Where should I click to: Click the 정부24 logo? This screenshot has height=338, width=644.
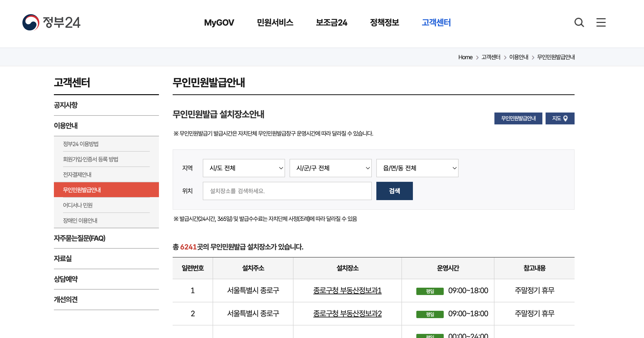coord(52,23)
